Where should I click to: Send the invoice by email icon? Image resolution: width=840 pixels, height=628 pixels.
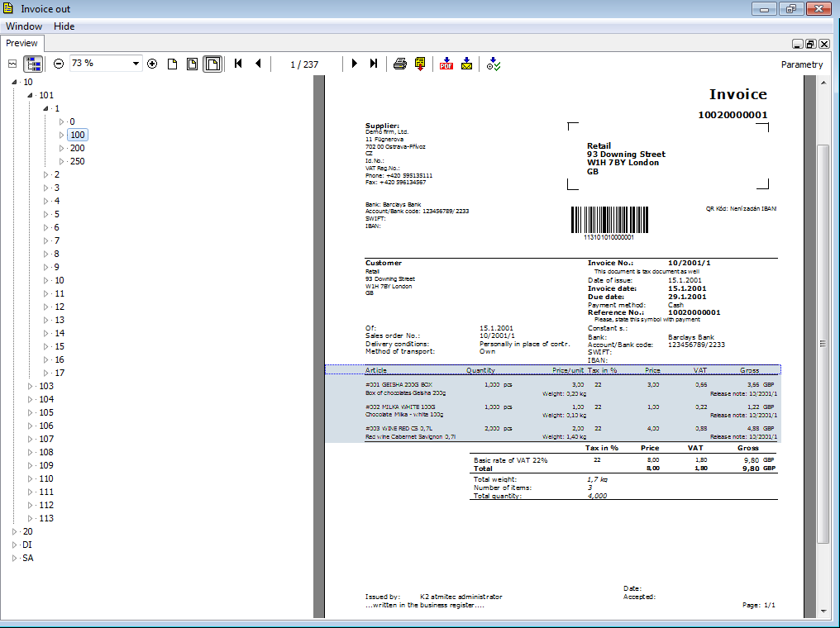467,64
